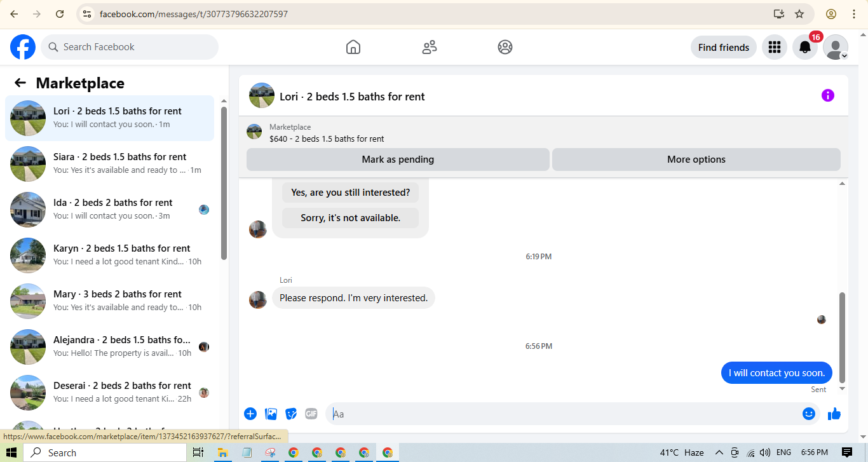868x462 pixels.
Task: Select sent message "I will contact you soon."
Action: [776, 373]
